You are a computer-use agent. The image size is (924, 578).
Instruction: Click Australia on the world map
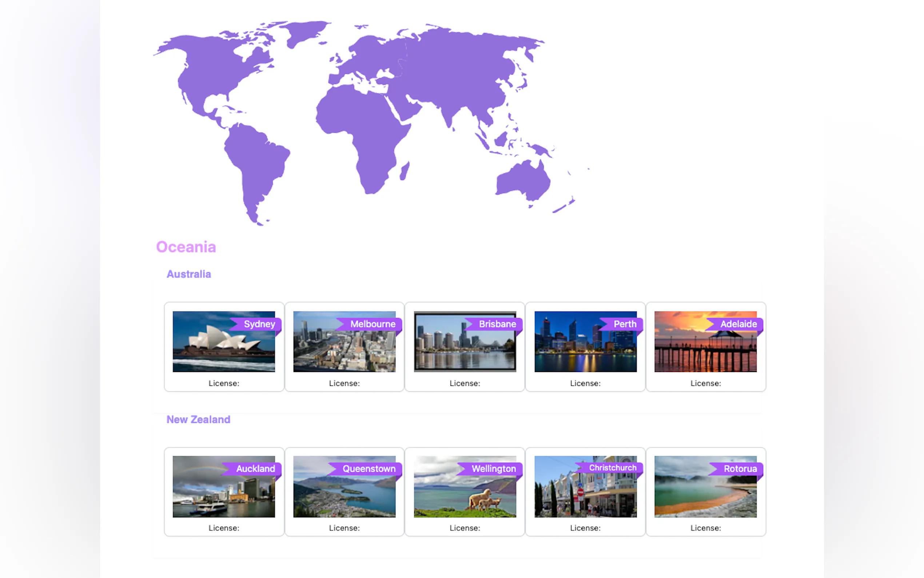pyautogui.click(x=523, y=182)
